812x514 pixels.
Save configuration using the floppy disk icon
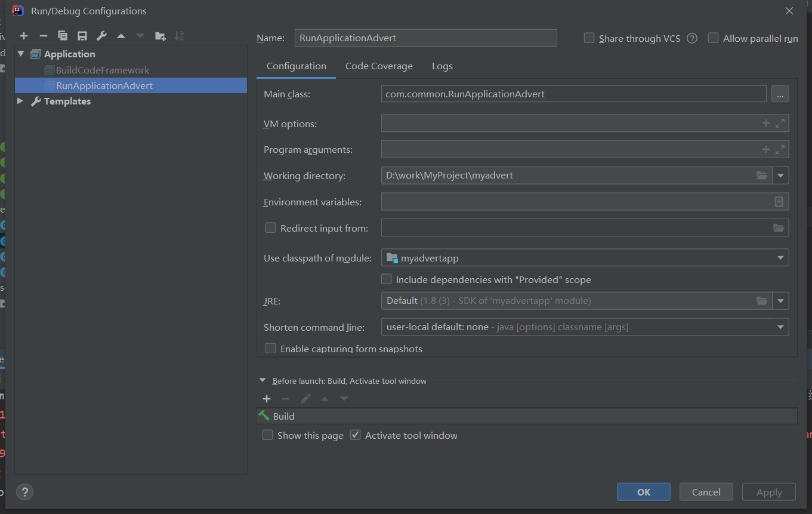click(x=82, y=36)
